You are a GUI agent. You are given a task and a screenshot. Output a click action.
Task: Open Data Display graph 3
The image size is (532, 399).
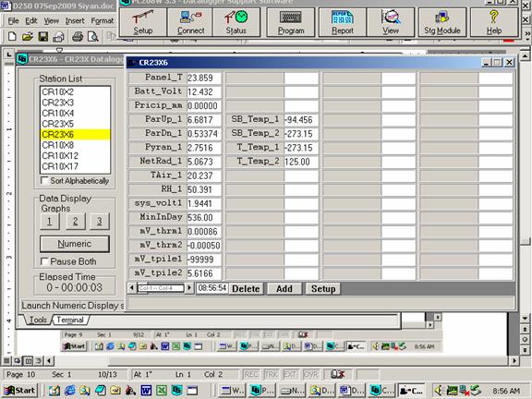(100, 222)
